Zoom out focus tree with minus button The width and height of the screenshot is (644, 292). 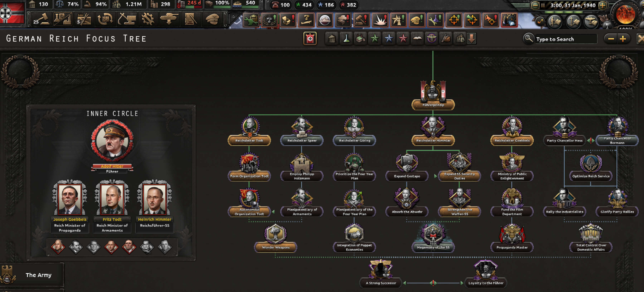(x=611, y=39)
